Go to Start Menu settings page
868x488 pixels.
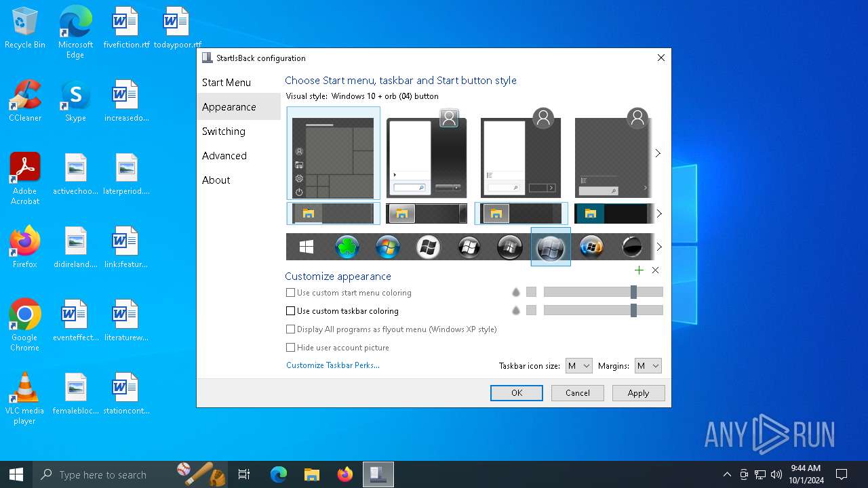click(239, 83)
